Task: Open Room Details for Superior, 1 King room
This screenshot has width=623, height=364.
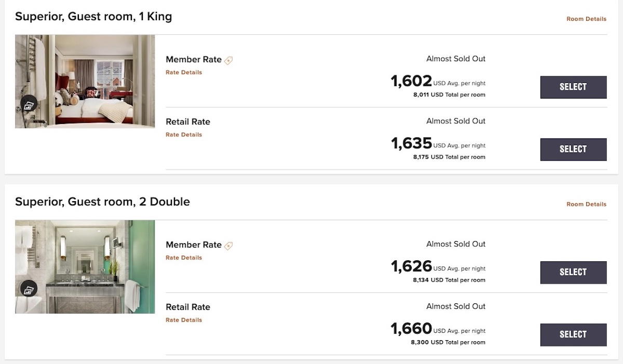Action: (586, 19)
